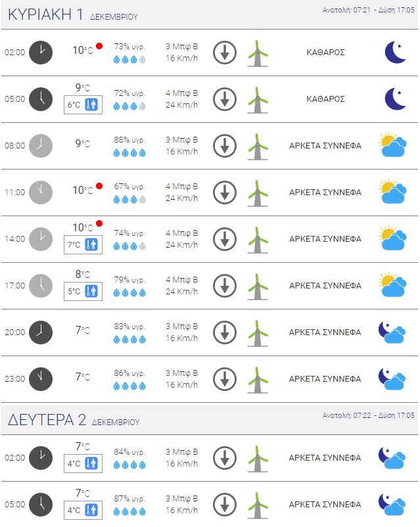This screenshot has width=420, height=527.
Task: Click the wind direction arrow at Sunday 05:00
Action: coord(225,99)
